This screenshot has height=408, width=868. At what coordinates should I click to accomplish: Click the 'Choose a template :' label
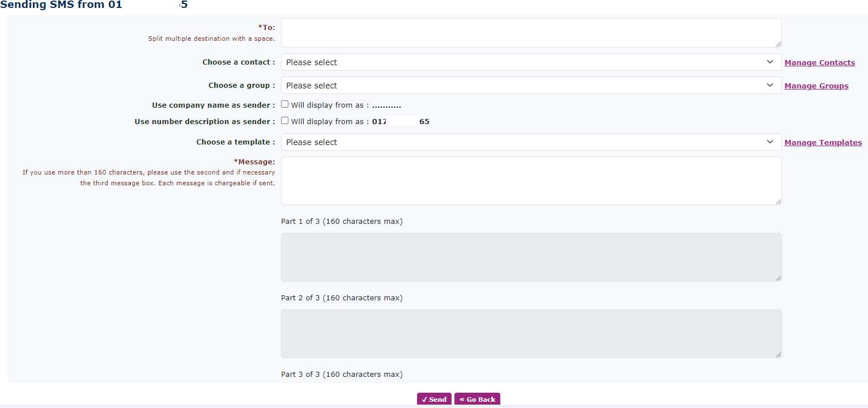(x=236, y=142)
